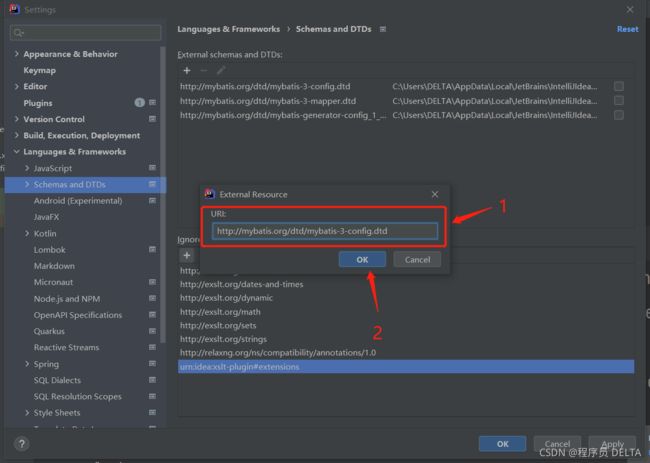Click project-level icon next to SQL Resolution Scopes
This screenshot has height=463, width=650.
click(x=153, y=397)
